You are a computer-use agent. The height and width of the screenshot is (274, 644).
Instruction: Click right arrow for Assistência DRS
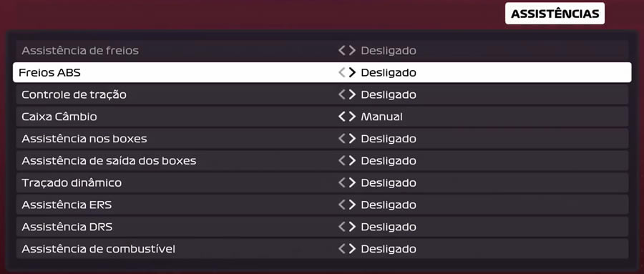coord(352,227)
